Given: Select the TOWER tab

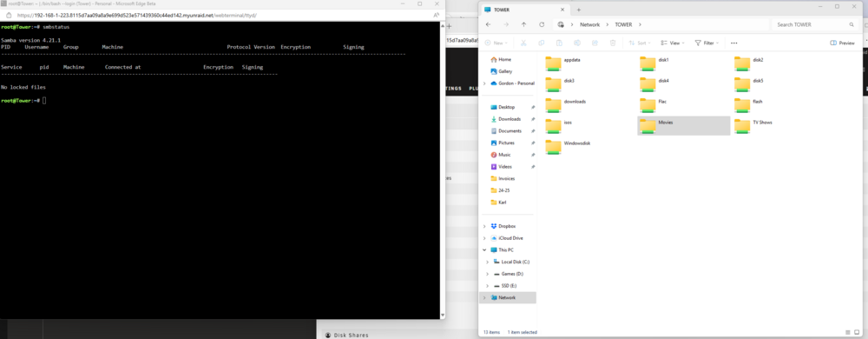Looking at the screenshot, I should [x=524, y=10].
